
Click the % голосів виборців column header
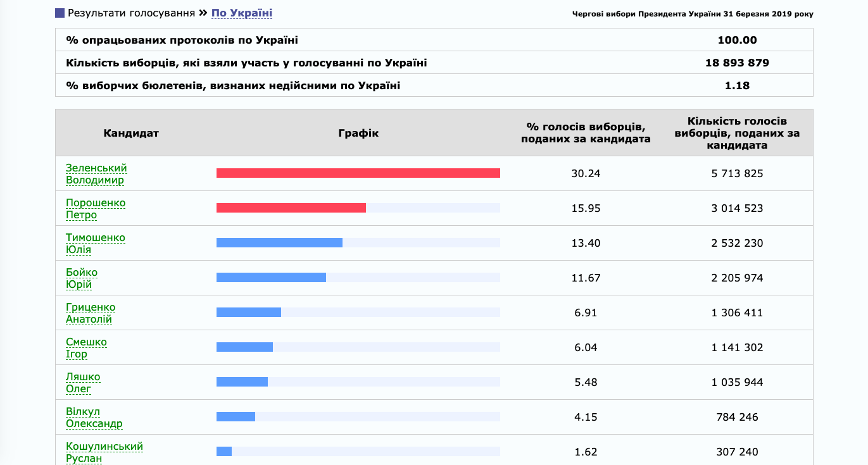pos(586,133)
